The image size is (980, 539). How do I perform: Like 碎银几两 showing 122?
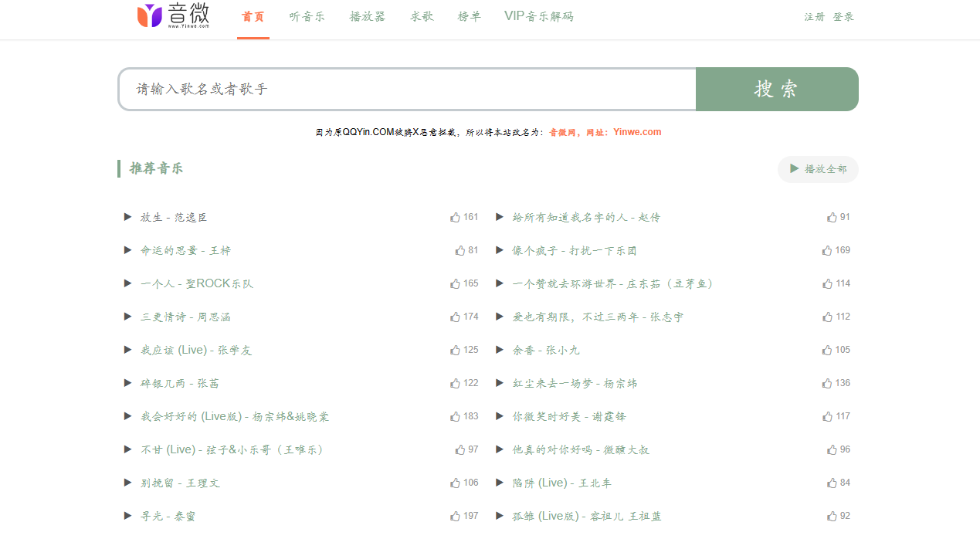(464, 383)
